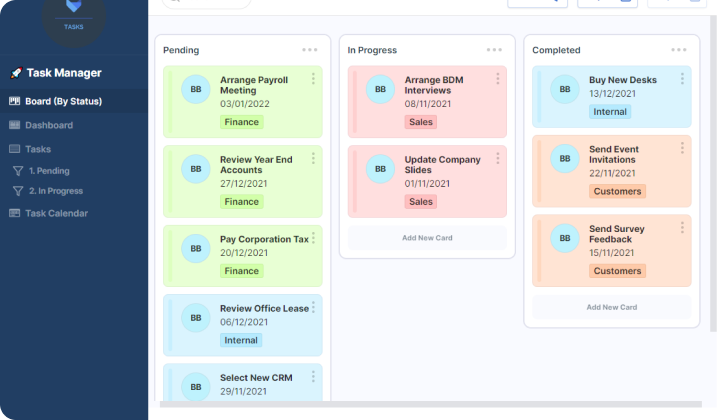Go to the Dashboard view

tap(48, 125)
